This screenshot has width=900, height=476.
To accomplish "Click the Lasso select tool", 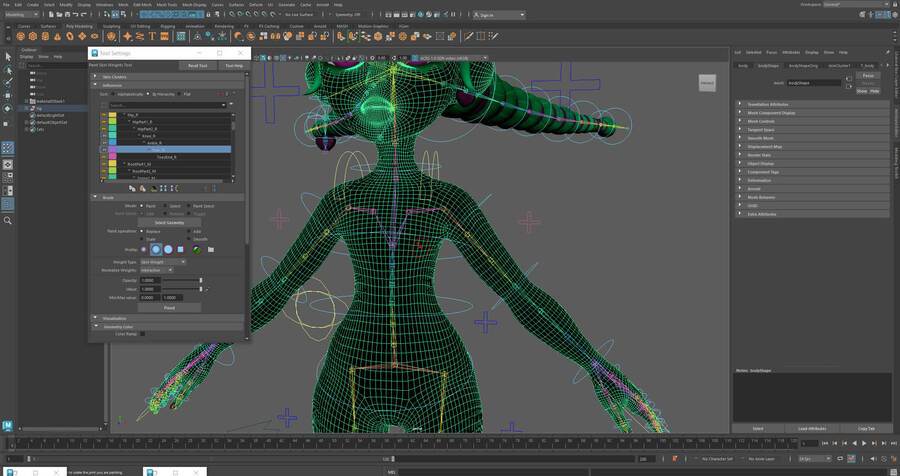I will [x=8, y=69].
